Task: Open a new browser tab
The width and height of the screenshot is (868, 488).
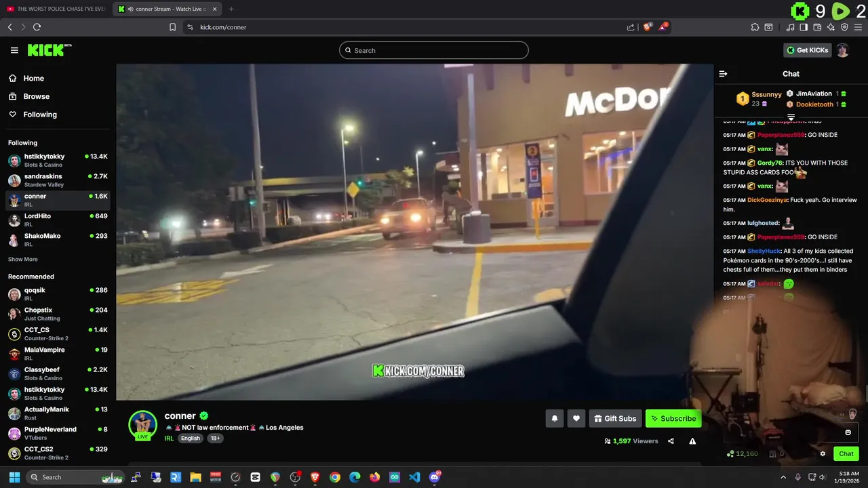Action: click(x=231, y=9)
